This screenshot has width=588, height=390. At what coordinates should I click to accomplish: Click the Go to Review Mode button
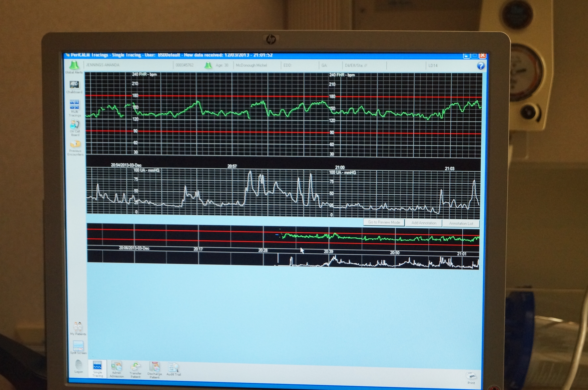(x=384, y=222)
